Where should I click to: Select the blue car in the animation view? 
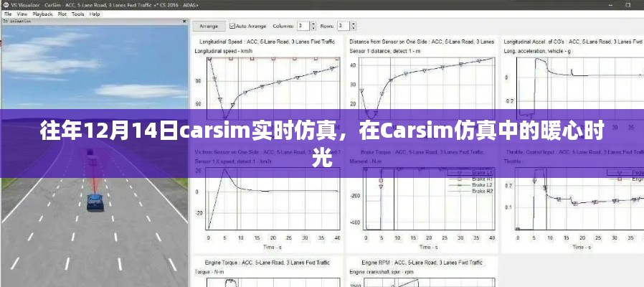click(94, 202)
